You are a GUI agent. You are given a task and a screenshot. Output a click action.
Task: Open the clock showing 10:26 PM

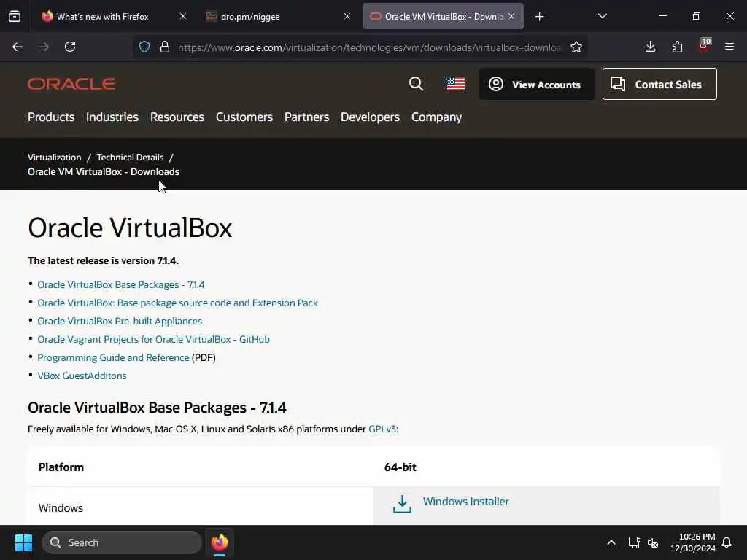693,542
